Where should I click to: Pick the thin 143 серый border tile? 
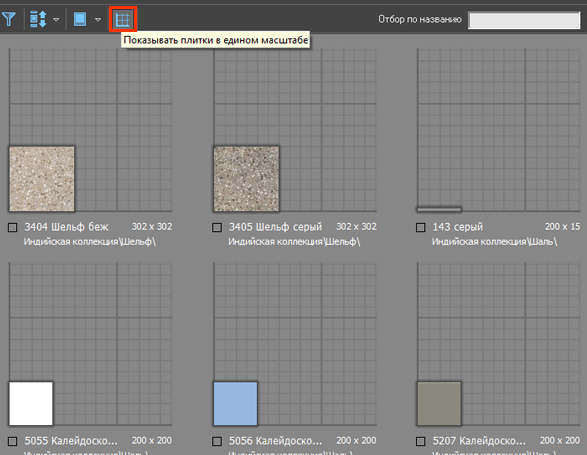click(439, 209)
